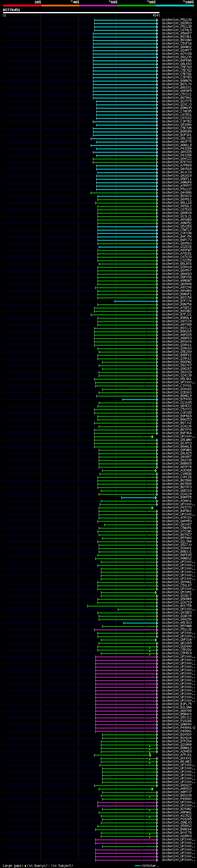Click the white query sequence bar
Viewport: 197px width, 868px height.
81,13
